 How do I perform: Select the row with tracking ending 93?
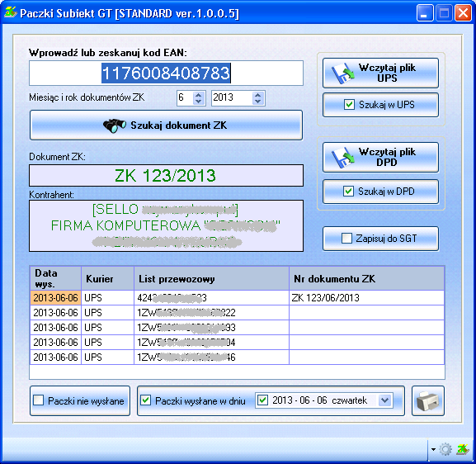click(x=237, y=327)
